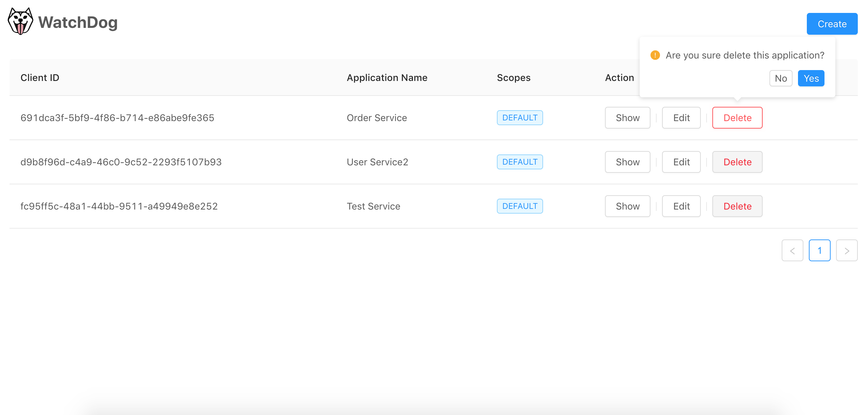Viewport: 868px width, 415px height.
Task: Show the User Service2 application
Action: tap(627, 162)
